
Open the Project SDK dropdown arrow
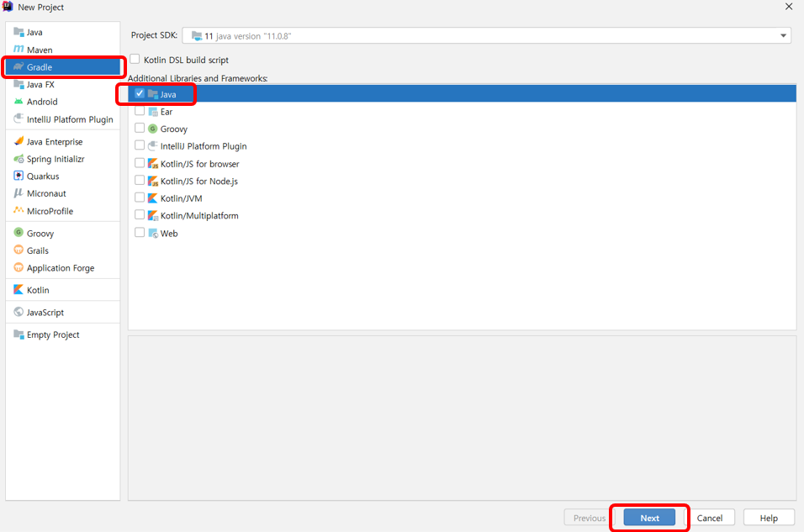[x=783, y=36]
